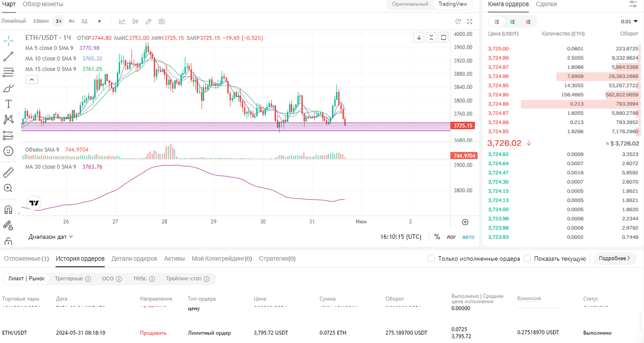Select 'Лимит | Рынок' order filter
This screenshot has width=644, height=343.
pyautogui.click(x=26, y=279)
